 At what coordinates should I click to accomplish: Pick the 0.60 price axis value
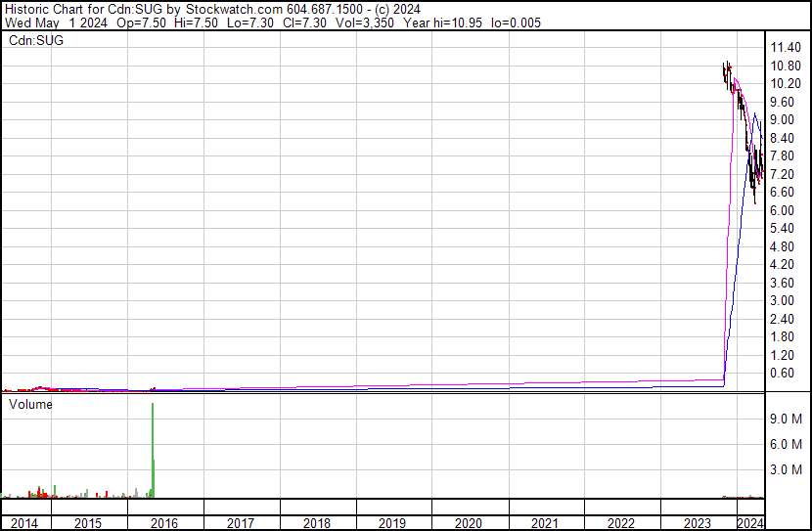point(782,374)
